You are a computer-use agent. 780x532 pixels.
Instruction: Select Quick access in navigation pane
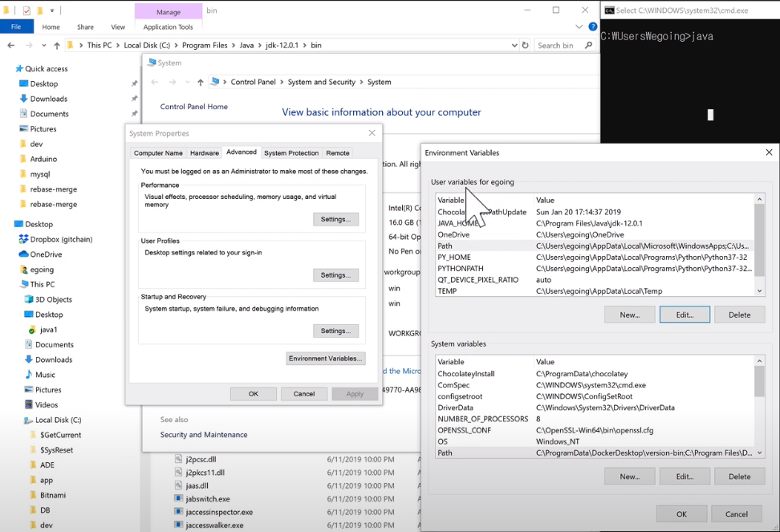pos(47,69)
